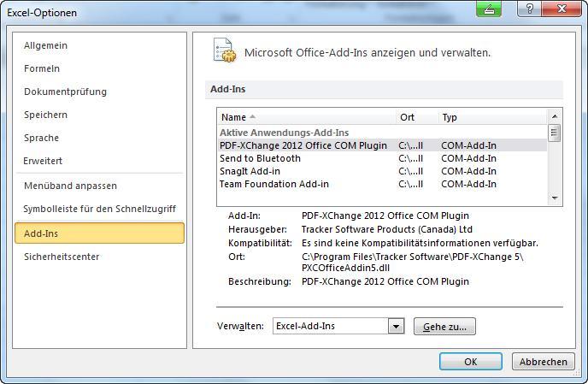Screen dimensions: 588x384
Task: Click the Aktive Anwendungs-Add-Ins group header
Action: click(284, 133)
